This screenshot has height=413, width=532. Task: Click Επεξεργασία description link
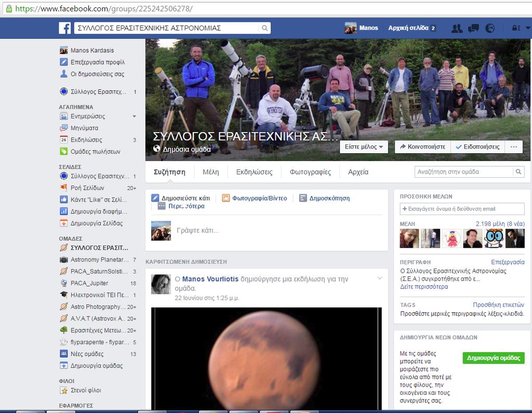pos(508,262)
